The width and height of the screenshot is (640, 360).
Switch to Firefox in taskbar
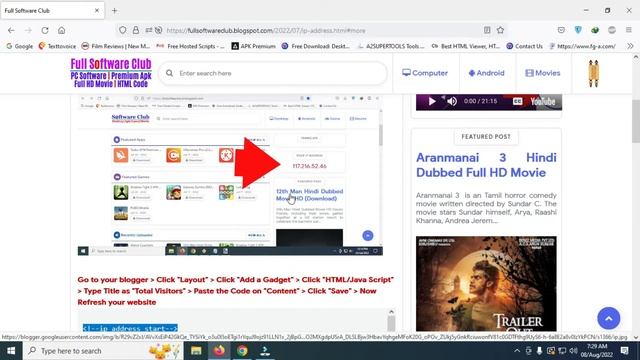(219, 351)
